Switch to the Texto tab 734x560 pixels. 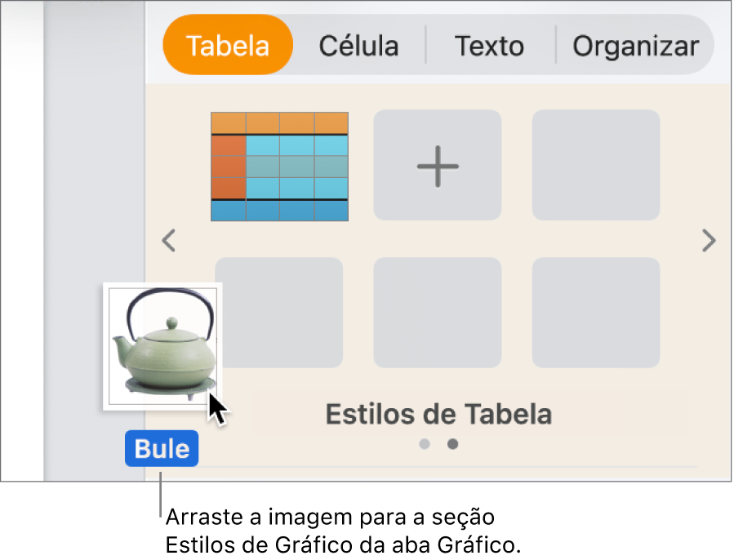(489, 45)
